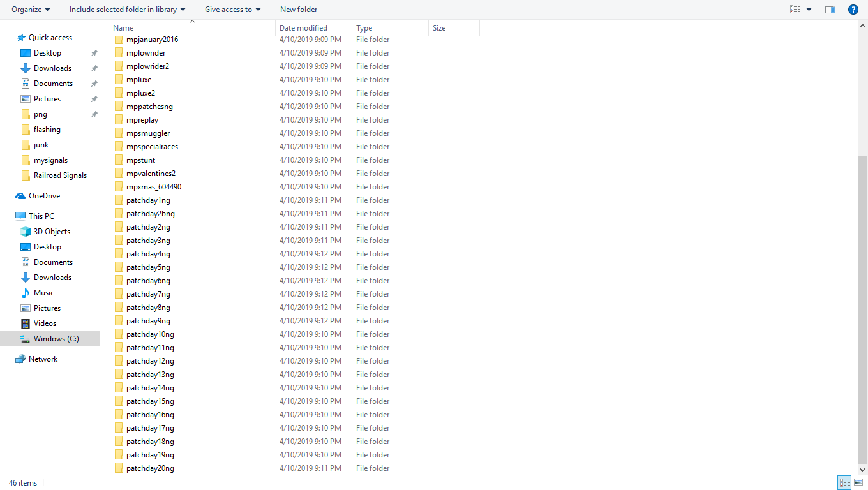
Task: Click the folder icon beside patchday20ng
Action: [119, 468]
